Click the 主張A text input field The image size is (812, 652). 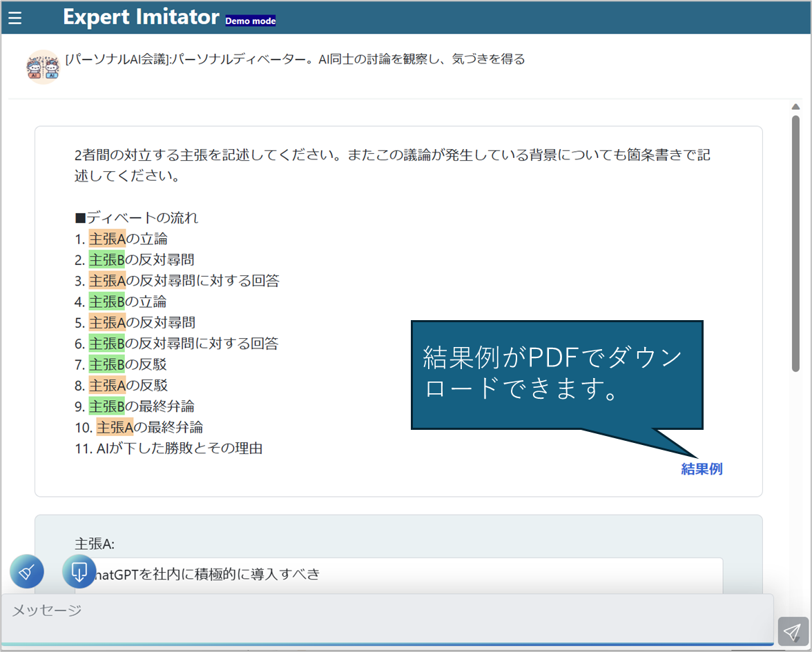pyautogui.click(x=399, y=574)
